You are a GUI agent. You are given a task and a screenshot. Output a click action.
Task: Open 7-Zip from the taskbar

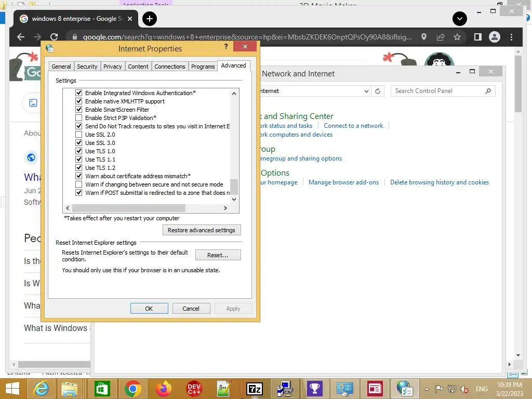[x=255, y=389]
